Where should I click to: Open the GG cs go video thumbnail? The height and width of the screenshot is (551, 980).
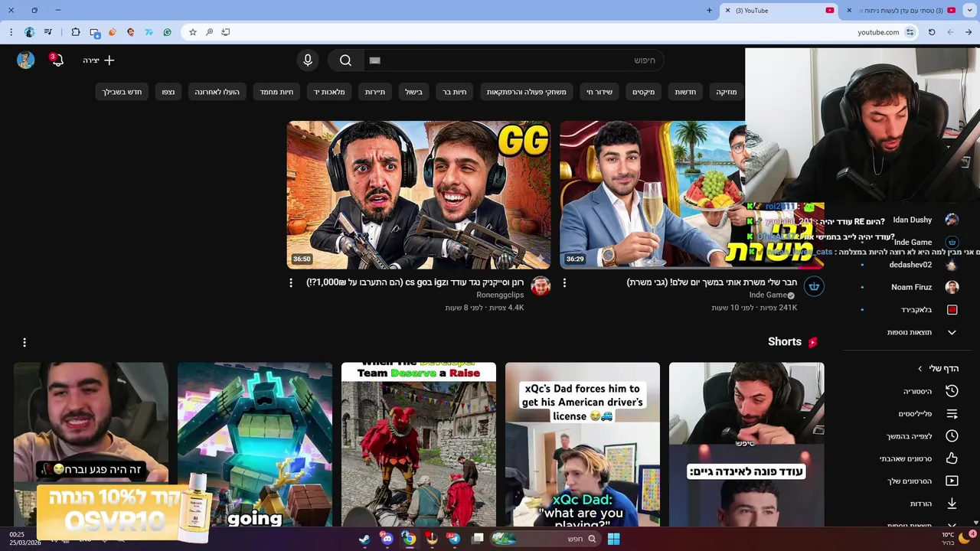(419, 195)
